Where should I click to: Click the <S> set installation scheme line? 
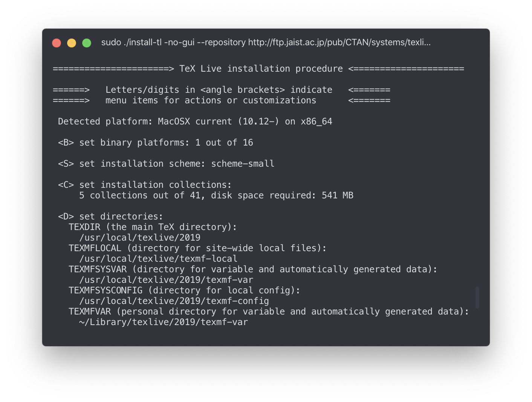[x=166, y=164]
